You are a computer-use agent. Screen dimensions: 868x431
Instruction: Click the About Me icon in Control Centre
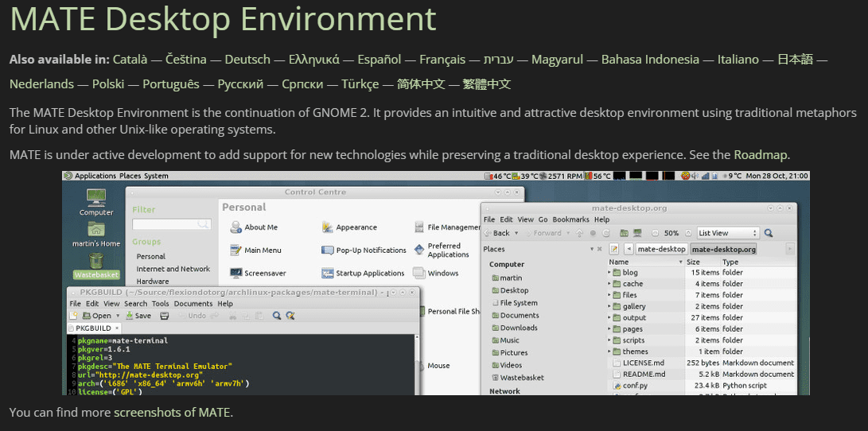coord(235,227)
